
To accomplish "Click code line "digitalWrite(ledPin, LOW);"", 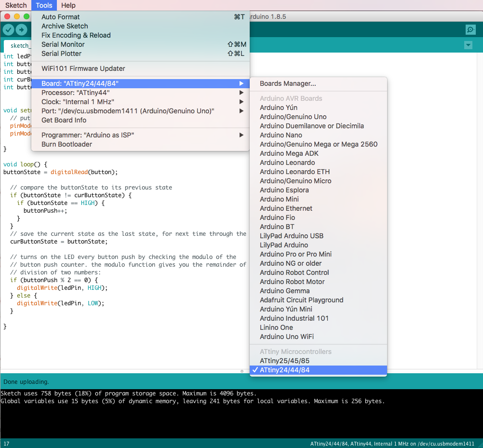I will pyautogui.click(x=60, y=303).
